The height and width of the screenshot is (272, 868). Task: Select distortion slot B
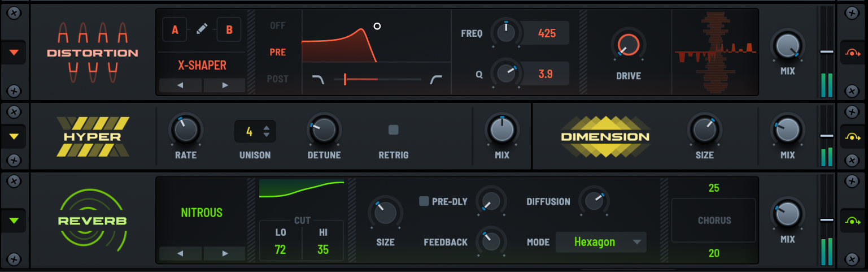coord(229,29)
